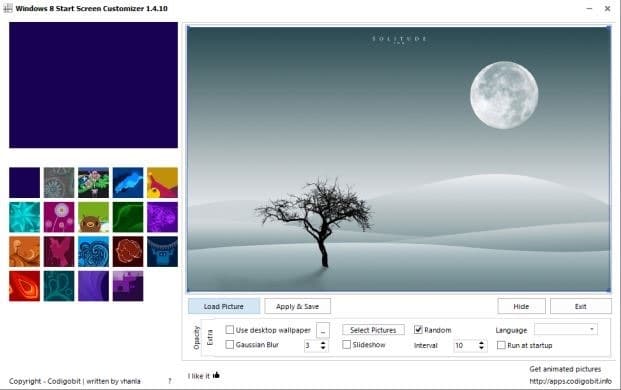The width and height of the screenshot is (621, 390).
Task: Click Get animated pictures text
Action: click(x=565, y=369)
